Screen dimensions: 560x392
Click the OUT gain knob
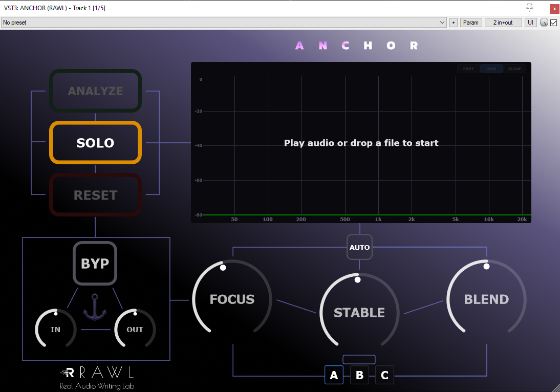coord(135,329)
